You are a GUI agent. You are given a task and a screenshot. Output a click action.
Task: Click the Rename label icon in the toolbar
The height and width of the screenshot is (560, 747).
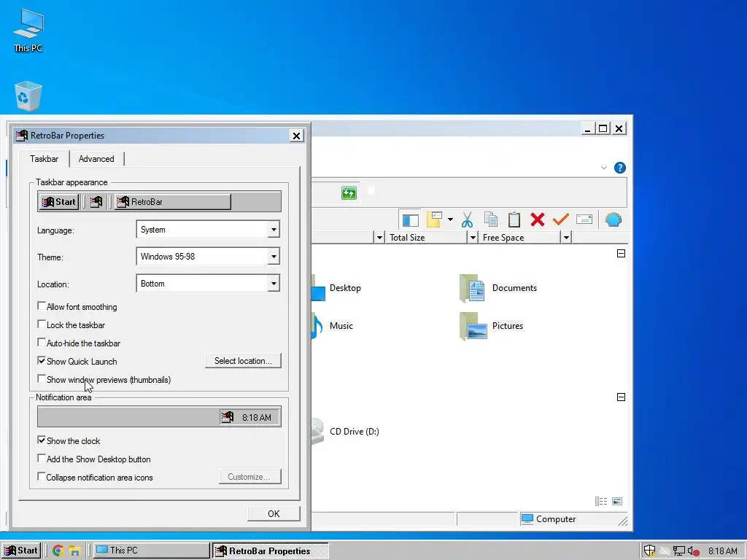[x=584, y=219]
